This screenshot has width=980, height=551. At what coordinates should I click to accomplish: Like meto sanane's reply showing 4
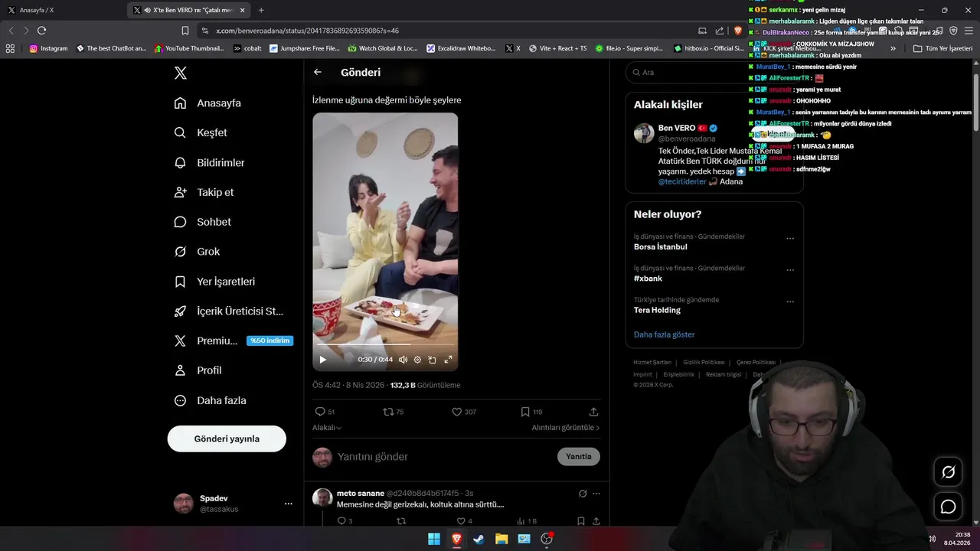coord(464,521)
